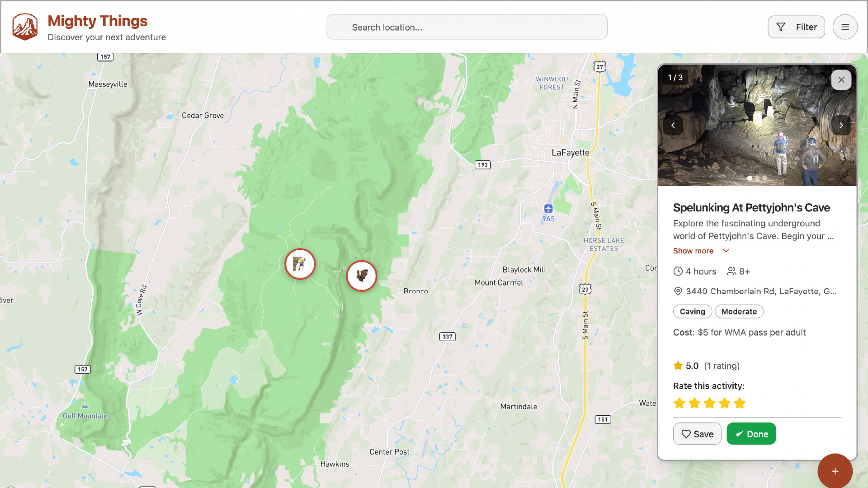
Task: Toggle the Caving category tag
Action: 692,311
